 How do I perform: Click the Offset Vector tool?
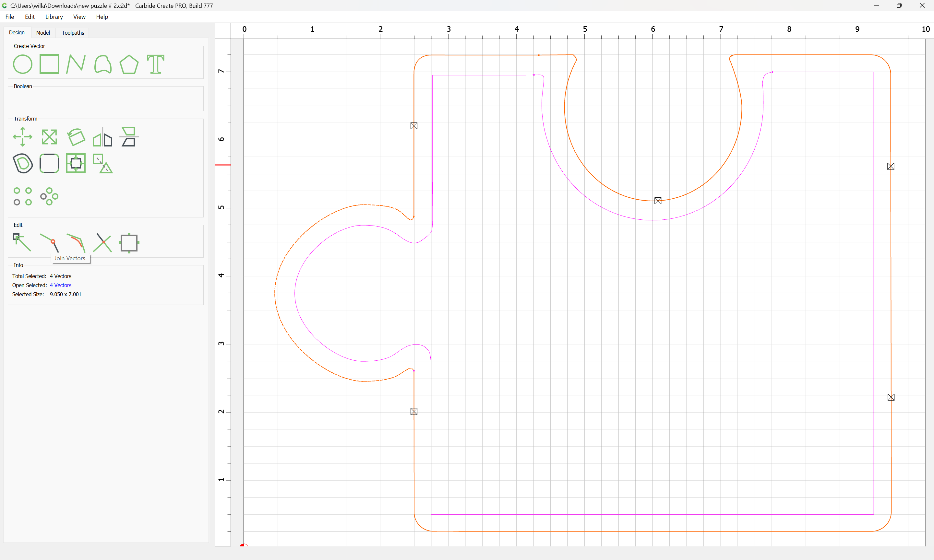coord(23,163)
